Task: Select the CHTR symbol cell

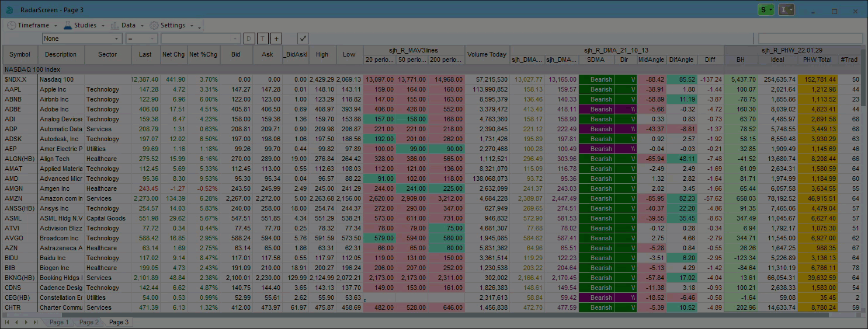Action: coord(20,307)
